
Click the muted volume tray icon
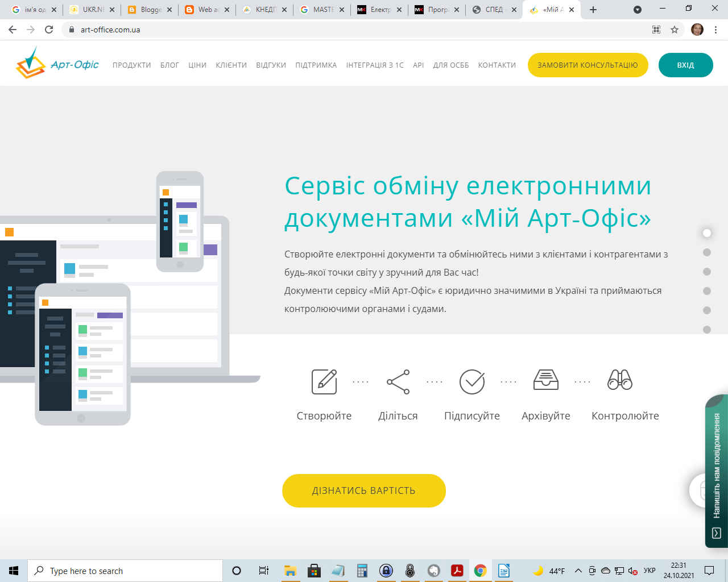632,571
